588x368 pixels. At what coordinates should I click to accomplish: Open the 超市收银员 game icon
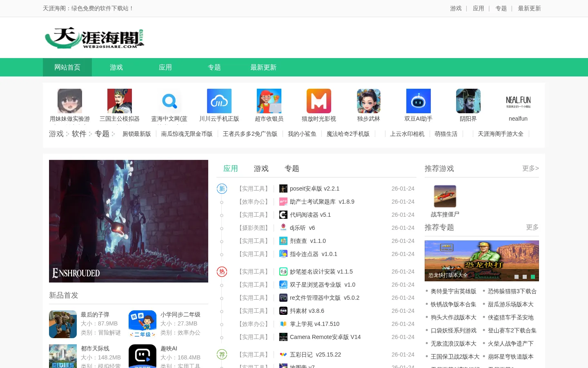[269, 101]
